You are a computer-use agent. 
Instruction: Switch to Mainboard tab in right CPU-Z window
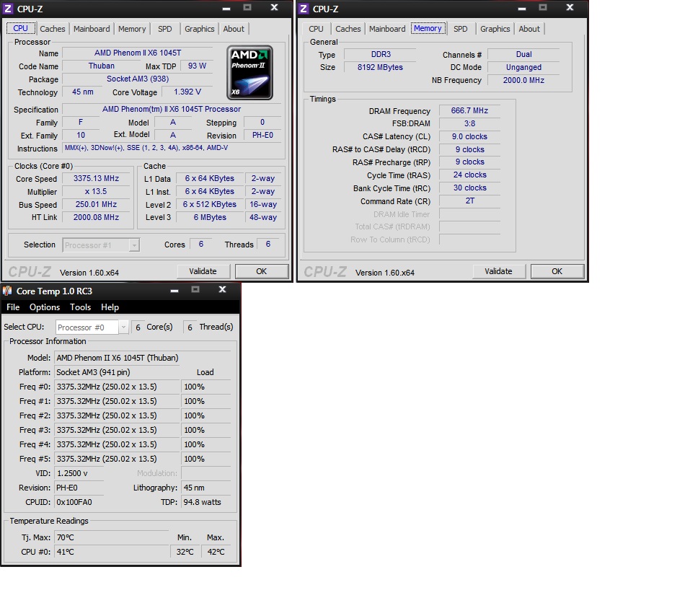click(x=387, y=29)
